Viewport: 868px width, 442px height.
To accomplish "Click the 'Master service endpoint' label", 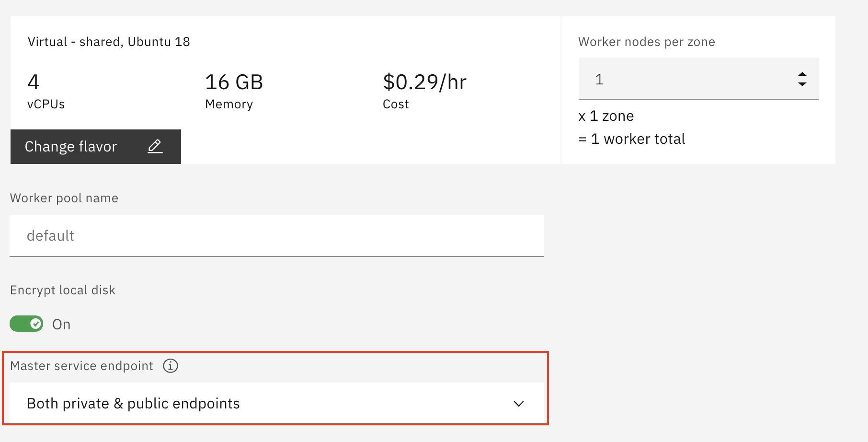I will coord(81,366).
